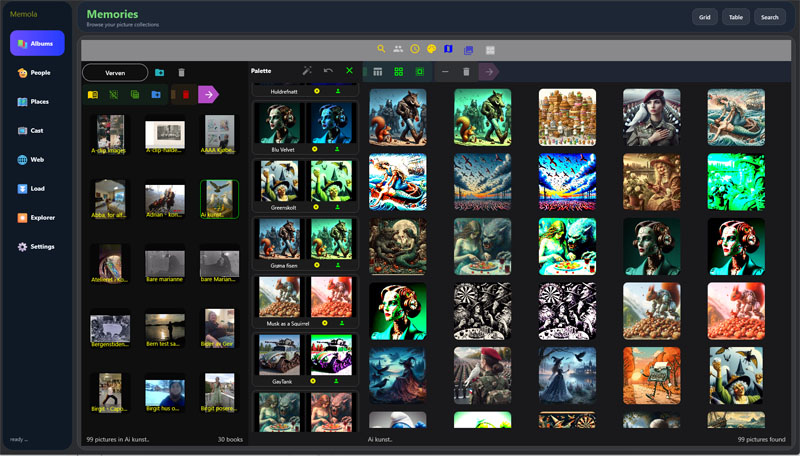
Task: Click the Search button top right
Action: 769,17
